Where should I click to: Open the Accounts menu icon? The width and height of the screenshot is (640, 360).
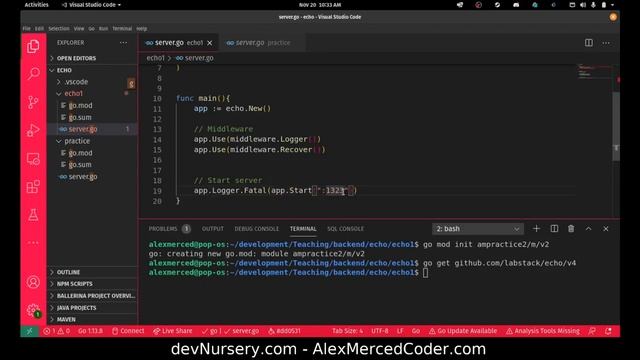point(33,282)
